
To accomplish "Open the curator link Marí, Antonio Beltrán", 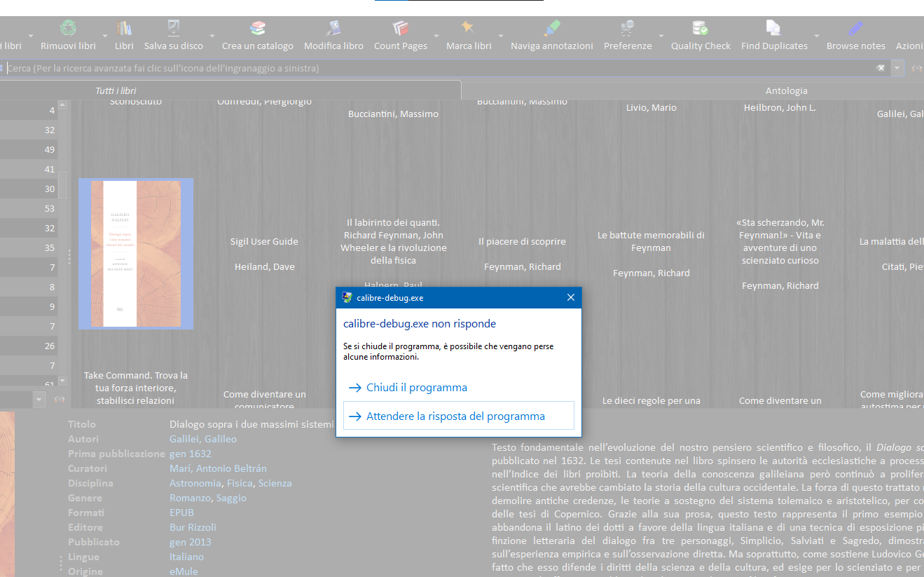I will click(x=218, y=468).
